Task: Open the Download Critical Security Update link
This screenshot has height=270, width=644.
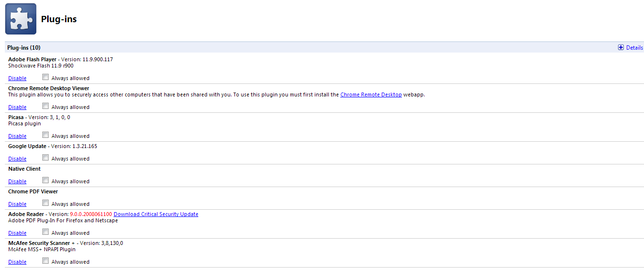Action: [x=156, y=214]
